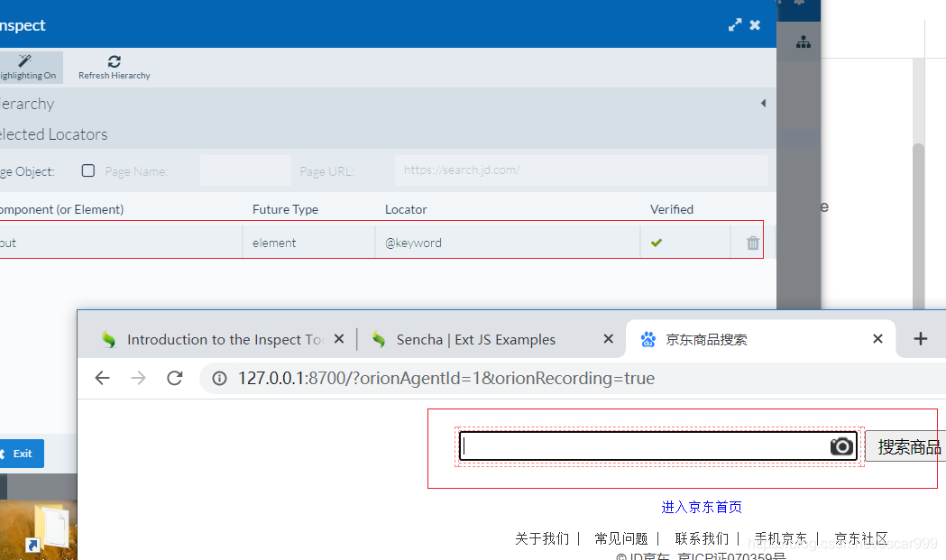Open the 常见问题 footer link
The image size is (946, 560).
(x=621, y=538)
